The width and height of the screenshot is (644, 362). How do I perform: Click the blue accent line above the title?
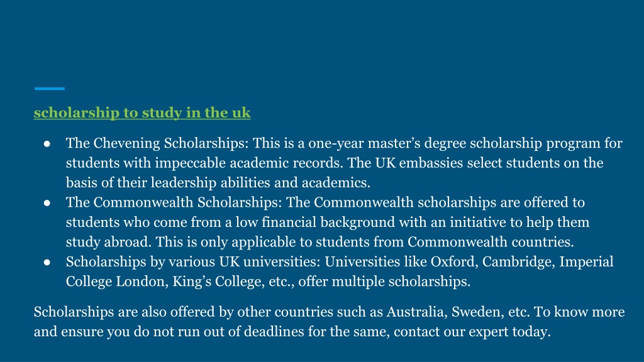(x=49, y=88)
